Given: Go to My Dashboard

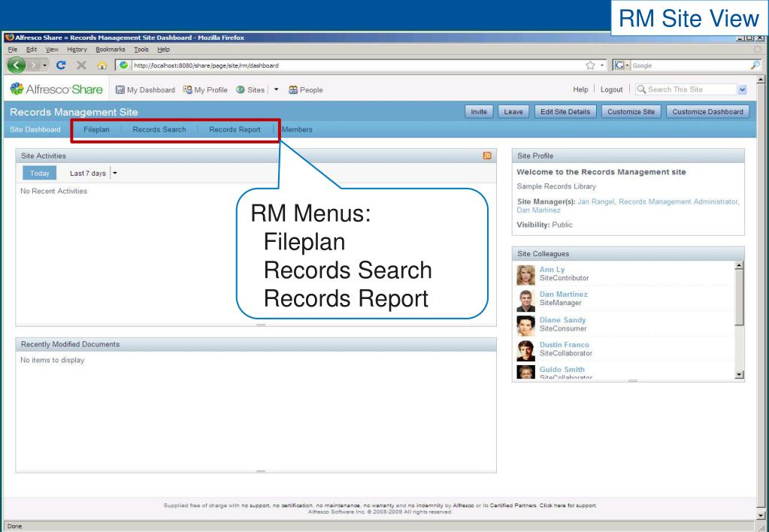Looking at the screenshot, I should point(145,89).
